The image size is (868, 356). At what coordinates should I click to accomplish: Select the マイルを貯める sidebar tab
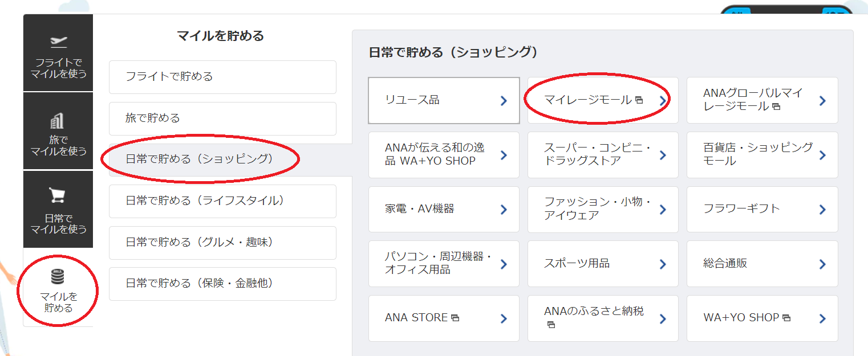click(x=58, y=288)
